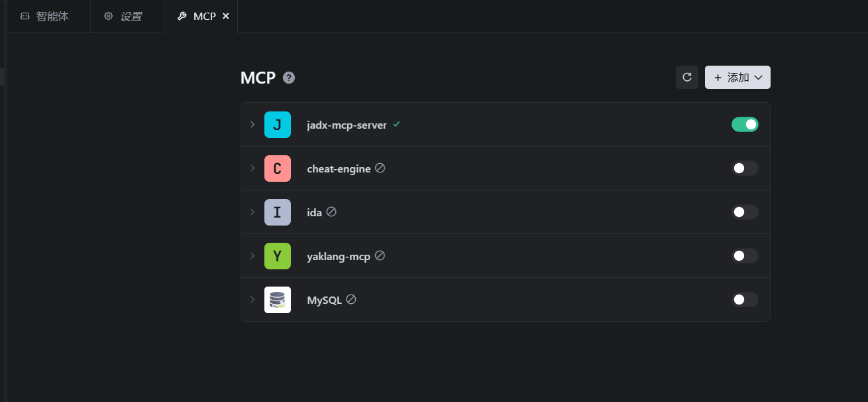Viewport: 868px width, 402px height.
Task: Click the jadx-mcp-server J avatar icon
Action: pos(278,125)
